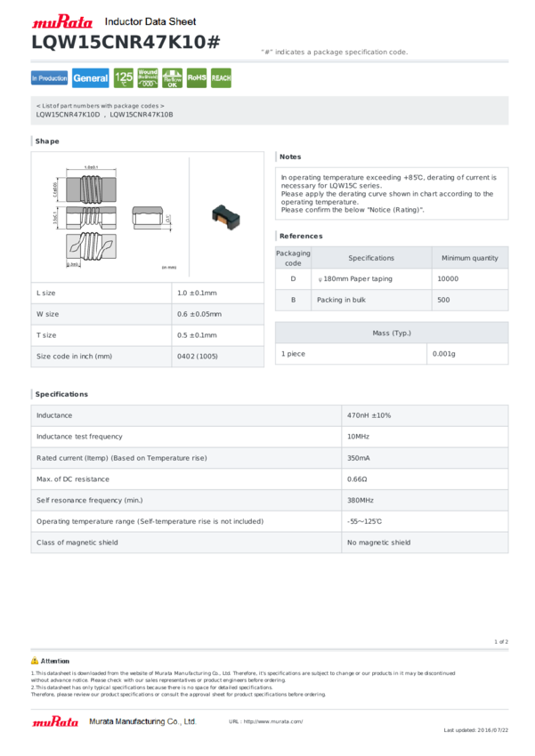Click the Murata logo in the footer
Screen dimensions: 535x756
click(55, 721)
